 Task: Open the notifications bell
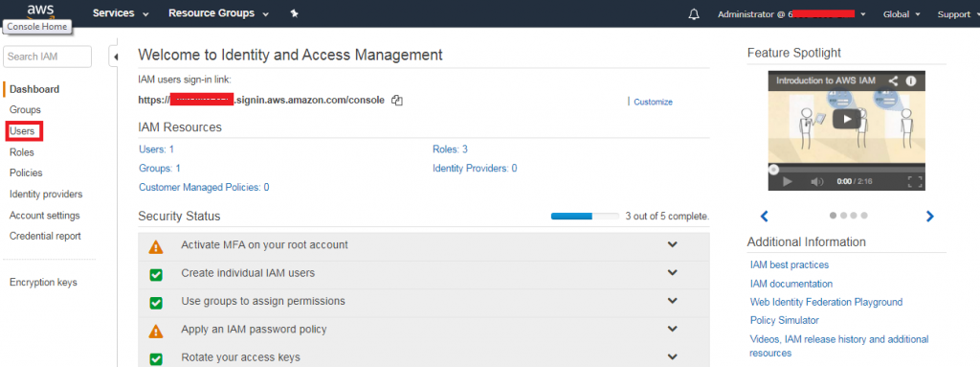click(x=694, y=14)
